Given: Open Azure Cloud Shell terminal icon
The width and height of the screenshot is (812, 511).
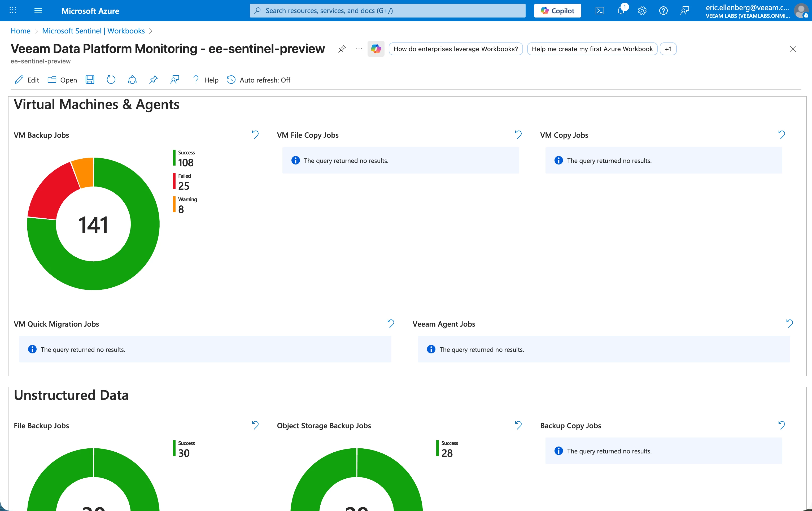Looking at the screenshot, I should tap(600, 11).
